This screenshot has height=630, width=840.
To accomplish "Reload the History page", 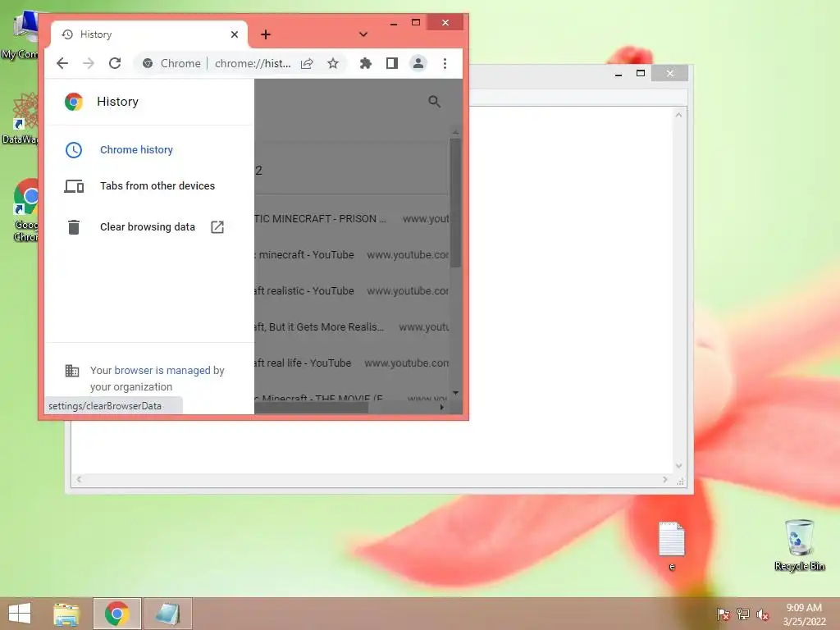I will coord(115,63).
